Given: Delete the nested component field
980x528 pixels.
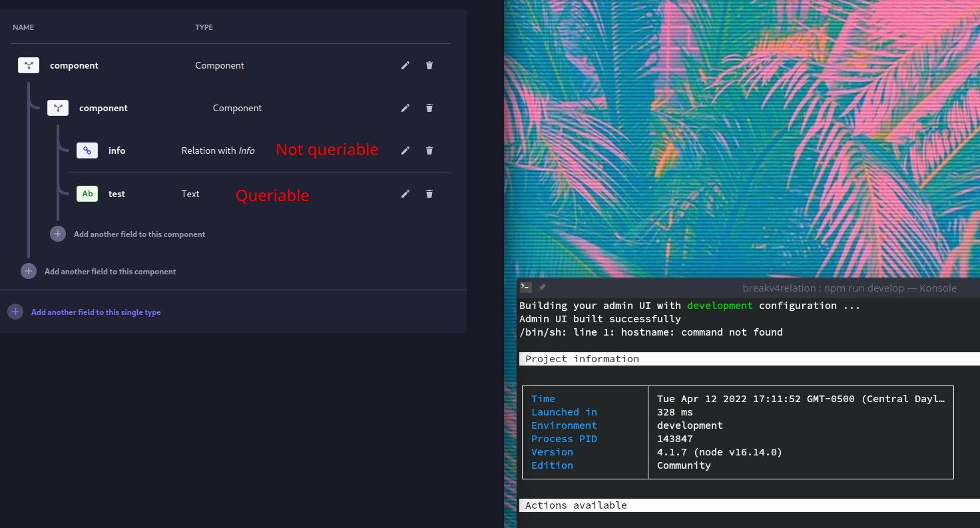Looking at the screenshot, I should tap(429, 108).
